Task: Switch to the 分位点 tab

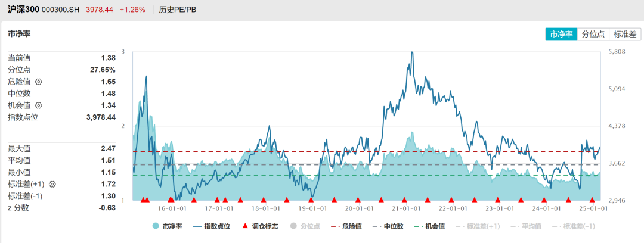Action: (593, 34)
